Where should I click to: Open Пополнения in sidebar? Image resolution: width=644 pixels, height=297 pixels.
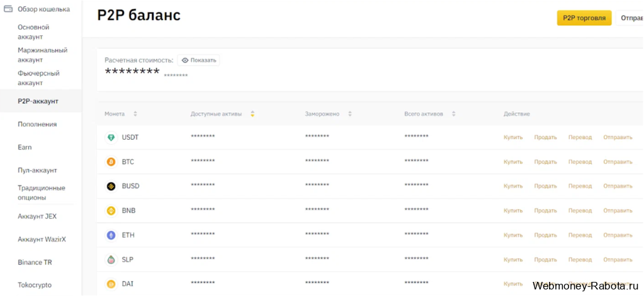pyautogui.click(x=37, y=124)
